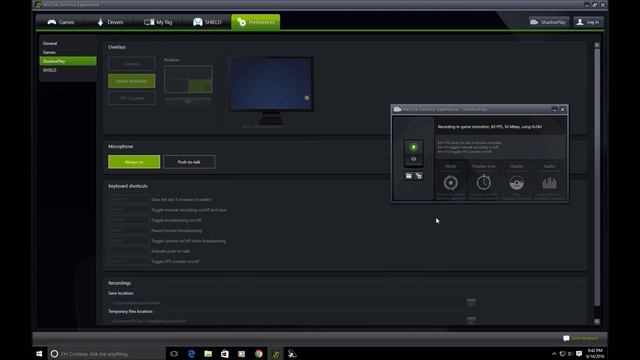Select ShadowPlay in the preferences sidebar

click(x=68, y=61)
